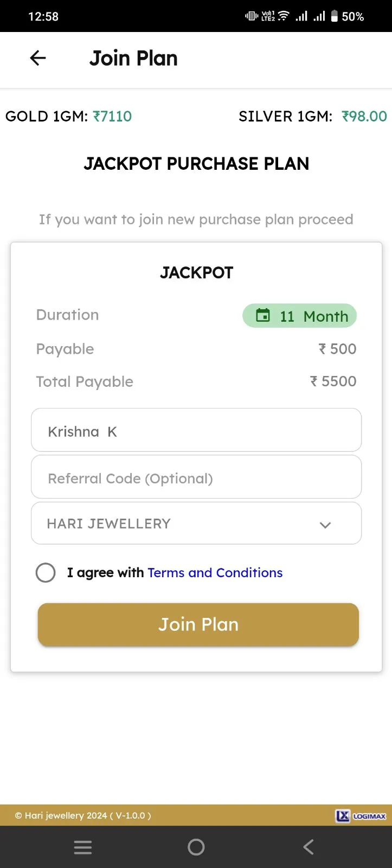Tap the Hari jewellery 2024 copyright text
The height and width of the screenshot is (868, 392).
[83, 815]
